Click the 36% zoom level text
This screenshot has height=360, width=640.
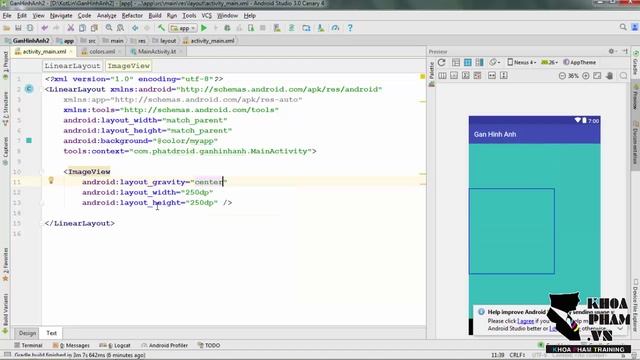tap(573, 76)
